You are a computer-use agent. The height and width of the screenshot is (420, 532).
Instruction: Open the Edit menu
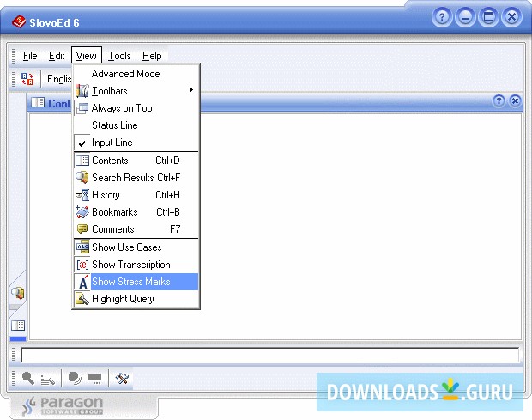tap(57, 56)
